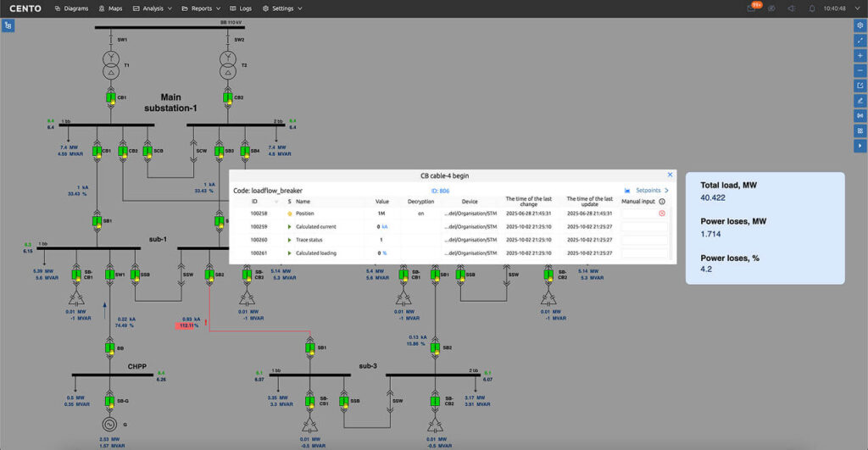The width and height of the screenshot is (868, 450).
Task: Click the layers gear icon atop right toolbar
Action: [x=860, y=25]
